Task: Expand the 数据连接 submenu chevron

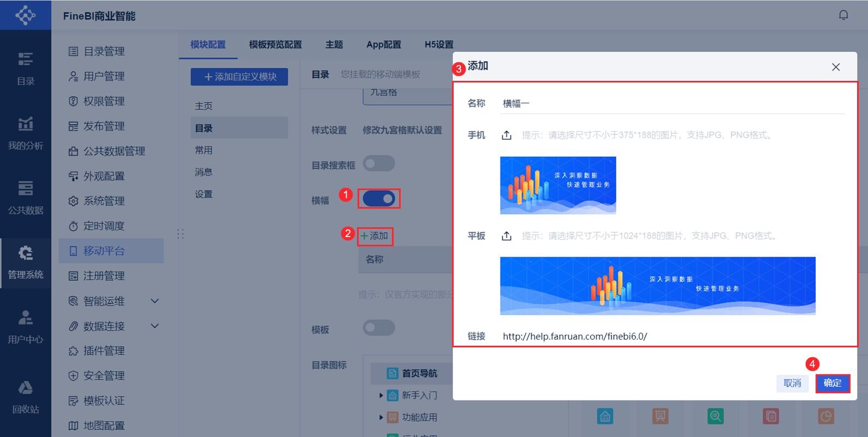Action: pos(154,326)
